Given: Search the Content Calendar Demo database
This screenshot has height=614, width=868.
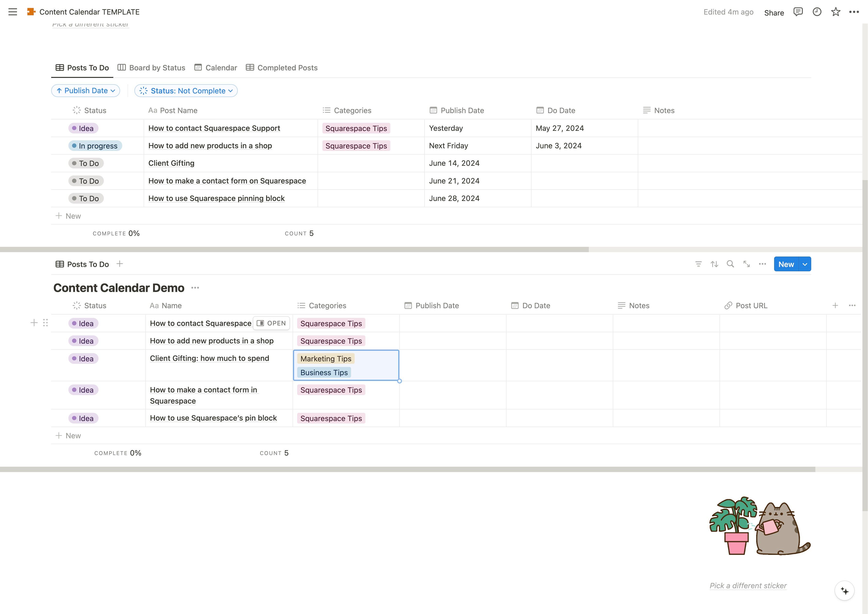Looking at the screenshot, I should [730, 264].
